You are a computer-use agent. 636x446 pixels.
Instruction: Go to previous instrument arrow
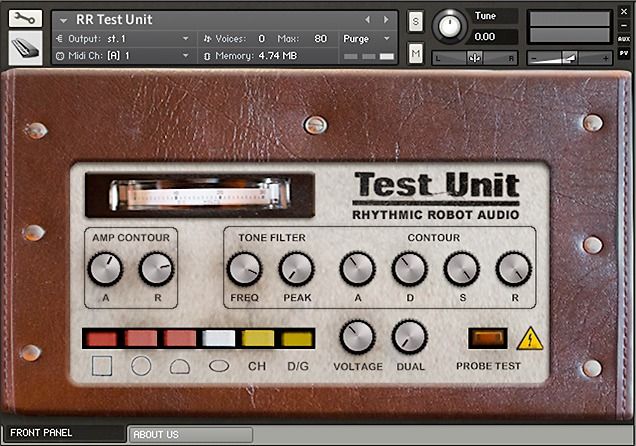[x=367, y=19]
